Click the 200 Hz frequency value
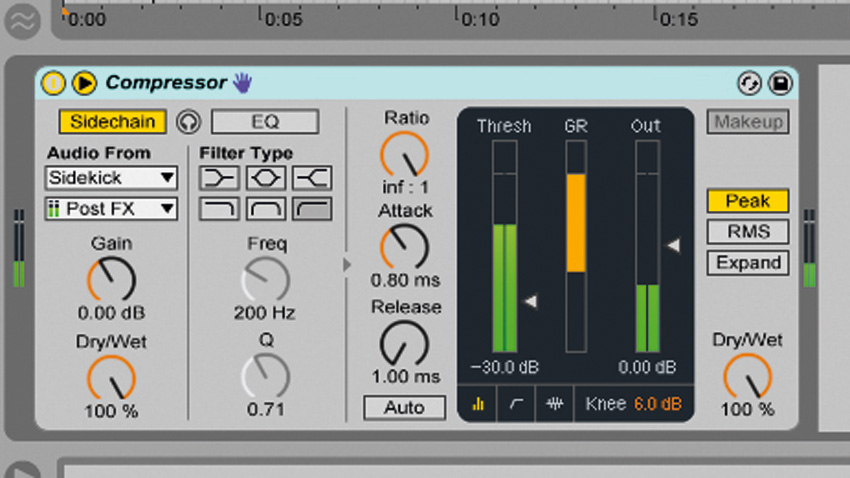The width and height of the screenshot is (850, 478). (x=265, y=313)
